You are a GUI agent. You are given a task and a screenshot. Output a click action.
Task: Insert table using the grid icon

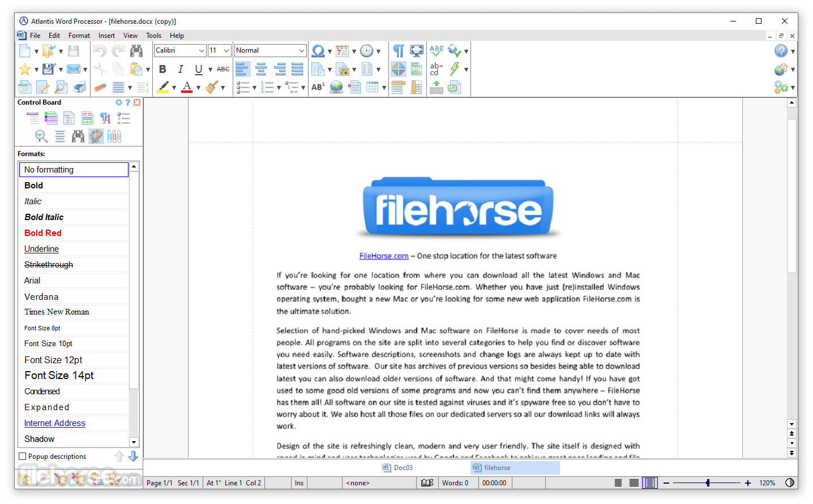pyautogui.click(x=372, y=87)
